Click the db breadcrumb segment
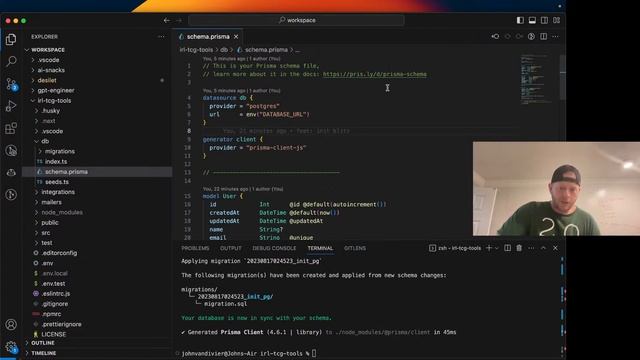 point(224,50)
